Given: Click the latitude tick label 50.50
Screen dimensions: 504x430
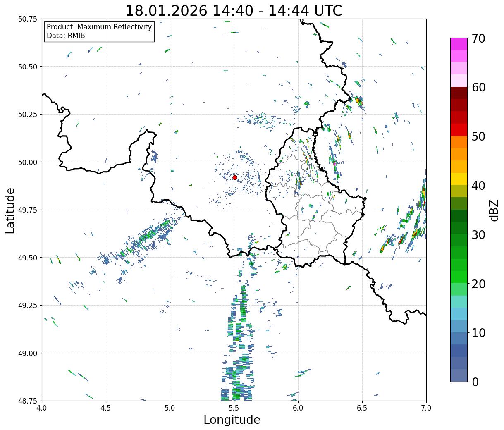Looking at the screenshot, I should click(28, 67).
